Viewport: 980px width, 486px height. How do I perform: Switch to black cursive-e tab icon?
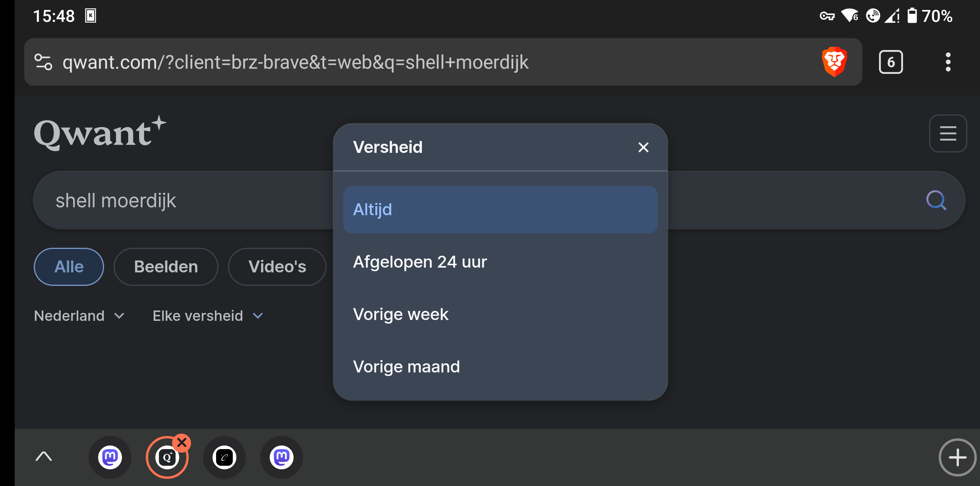click(224, 457)
